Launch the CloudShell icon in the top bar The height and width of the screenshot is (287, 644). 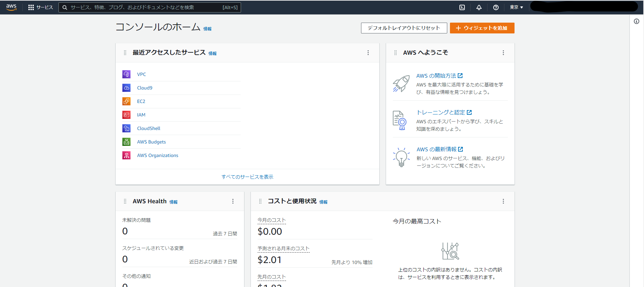click(462, 7)
